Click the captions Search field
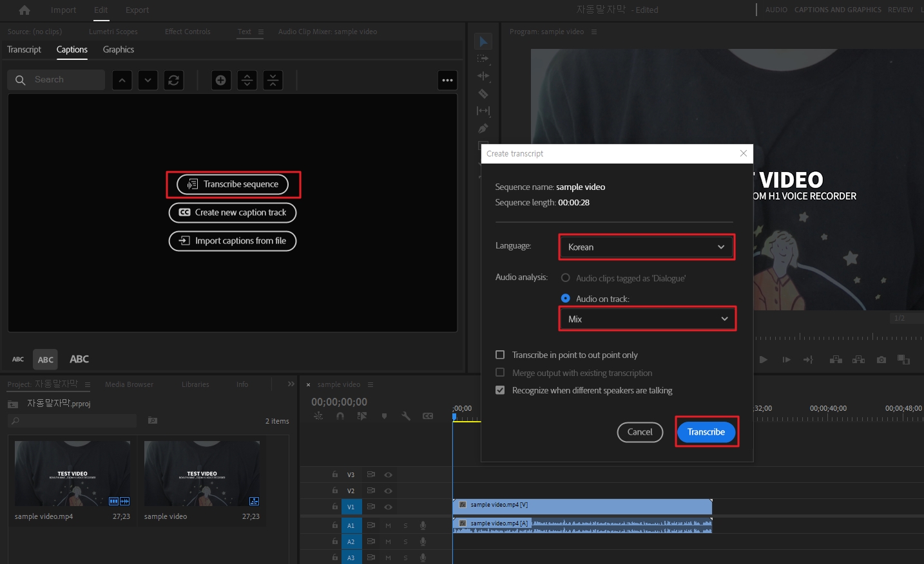Viewport: 924px width, 564px height. pos(56,80)
